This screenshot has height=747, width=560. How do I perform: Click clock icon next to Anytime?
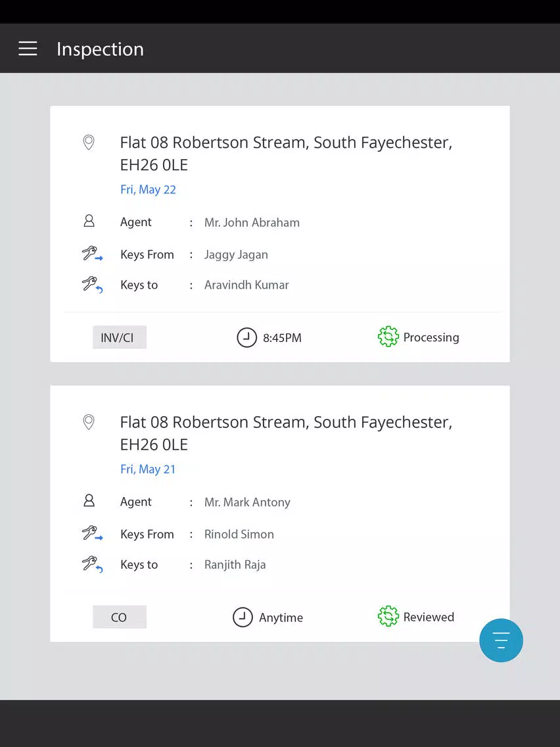pos(243,617)
